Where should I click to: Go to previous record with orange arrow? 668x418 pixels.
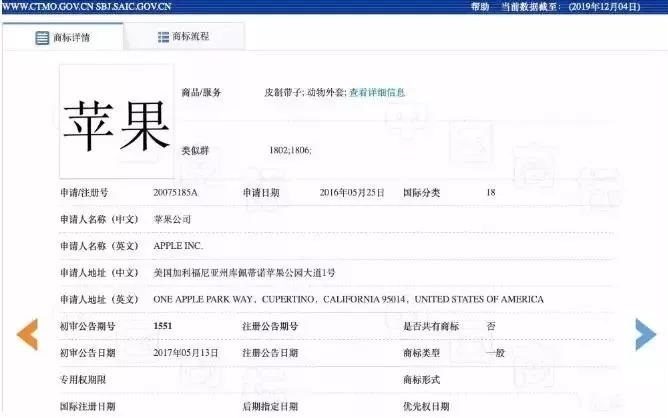point(28,334)
